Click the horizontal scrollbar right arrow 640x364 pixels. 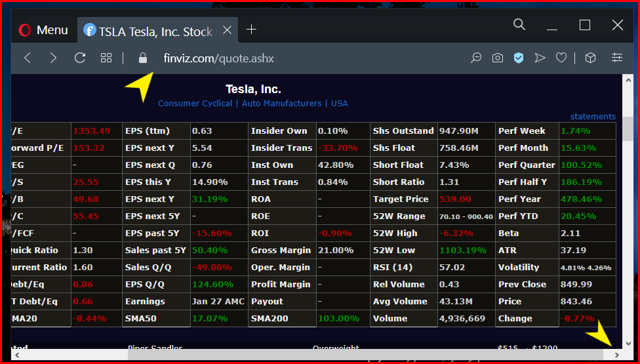point(616,355)
